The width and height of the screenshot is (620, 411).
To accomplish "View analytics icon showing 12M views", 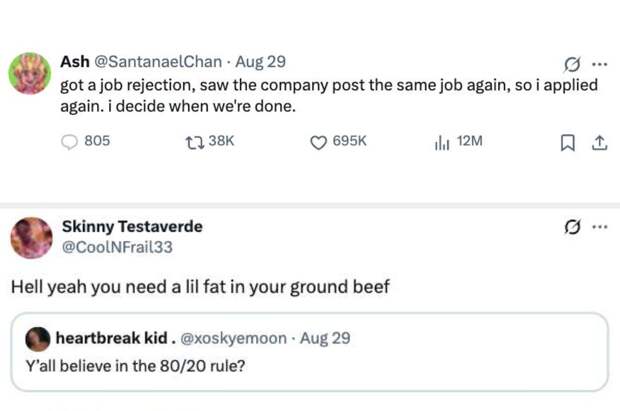I will click(441, 142).
